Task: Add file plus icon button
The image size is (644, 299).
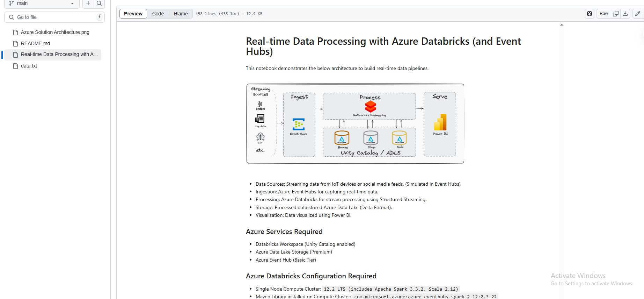Action: click(88, 3)
